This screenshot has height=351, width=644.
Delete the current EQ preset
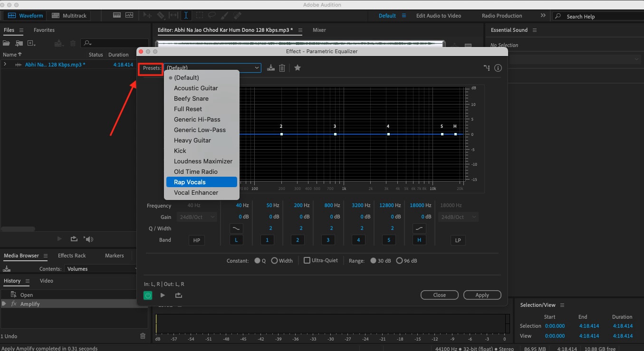[282, 68]
